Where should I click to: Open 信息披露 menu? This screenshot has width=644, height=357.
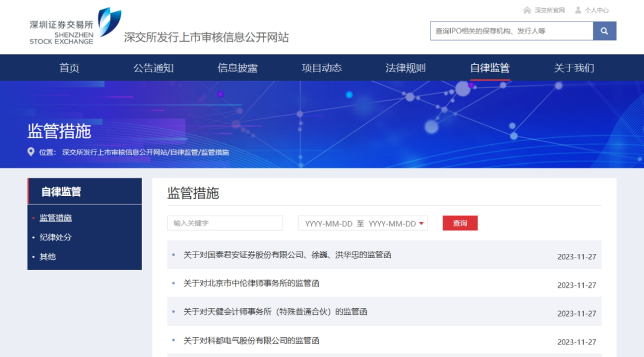(x=237, y=68)
